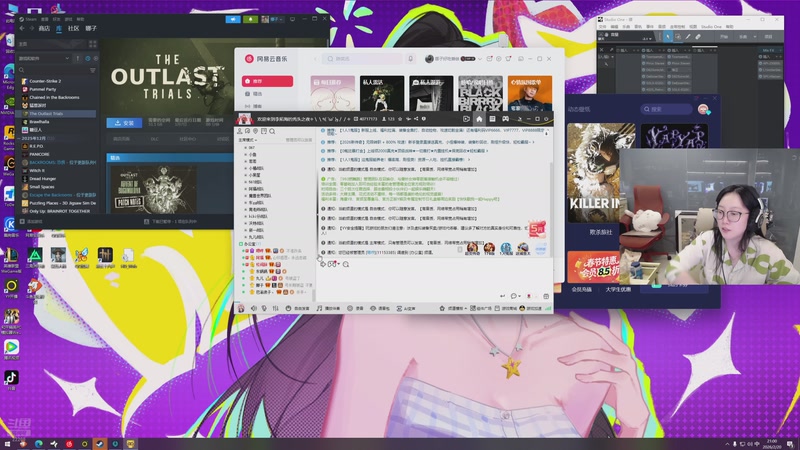800x450 pixels.
Task: Expand the Steam games and software filter dropdown
Action: tap(44, 58)
